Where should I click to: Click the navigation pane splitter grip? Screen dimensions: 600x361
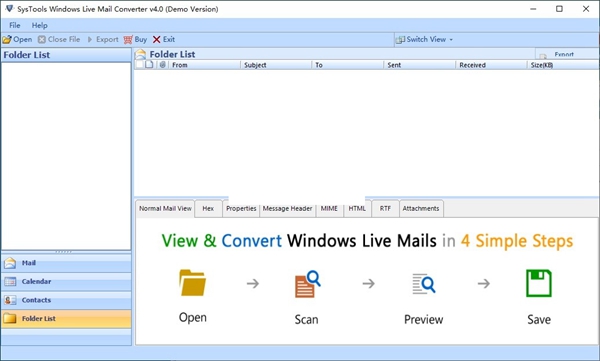[x=64, y=252]
